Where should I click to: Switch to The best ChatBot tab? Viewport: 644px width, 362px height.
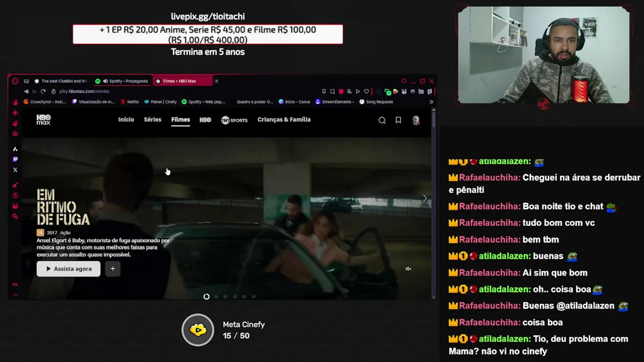60,81
